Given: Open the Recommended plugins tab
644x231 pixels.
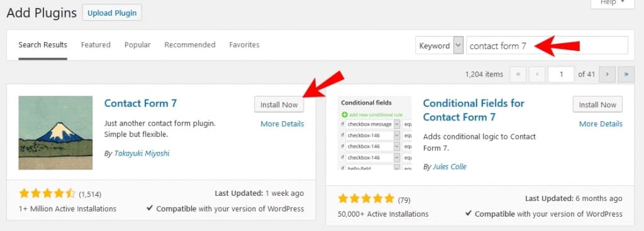Looking at the screenshot, I should click(190, 45).
